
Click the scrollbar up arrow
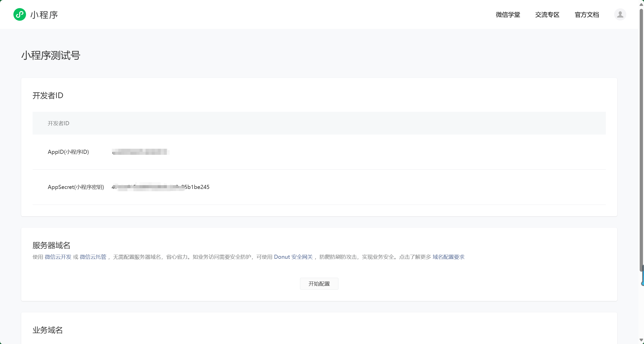coord(641,4)
